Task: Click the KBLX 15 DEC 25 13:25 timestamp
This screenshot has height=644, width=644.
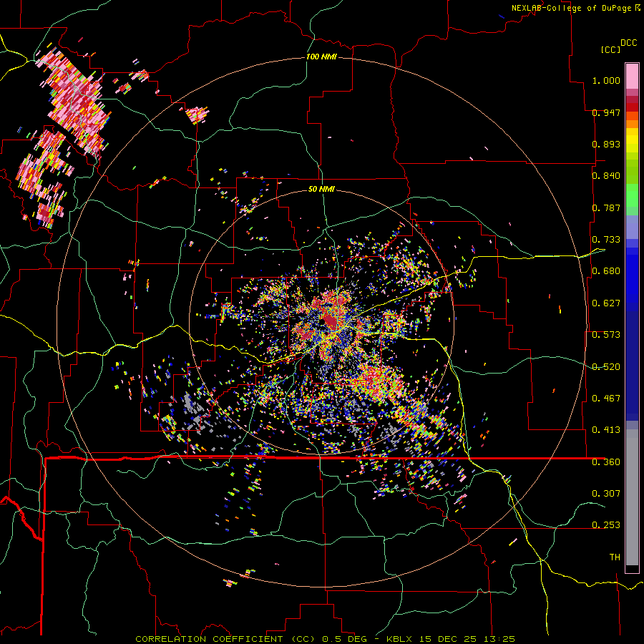Action: [451, 639]
